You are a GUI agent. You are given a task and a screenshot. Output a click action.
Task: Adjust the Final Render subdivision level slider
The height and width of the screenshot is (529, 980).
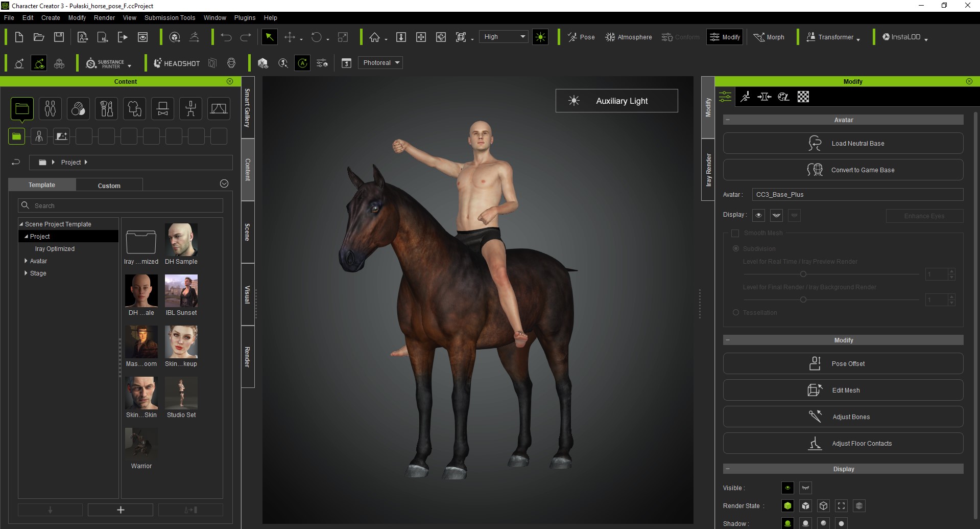click(x=803, y=300)
